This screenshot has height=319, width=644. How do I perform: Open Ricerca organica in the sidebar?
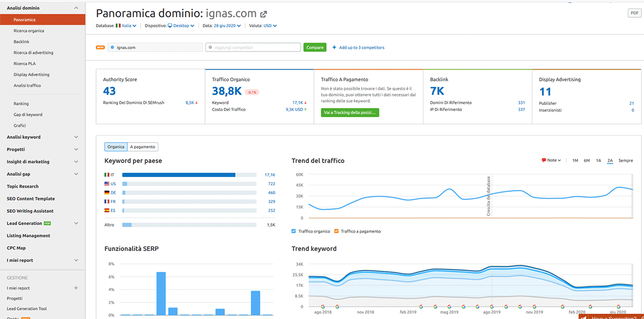pyautogui.click(x=29, y=31)
